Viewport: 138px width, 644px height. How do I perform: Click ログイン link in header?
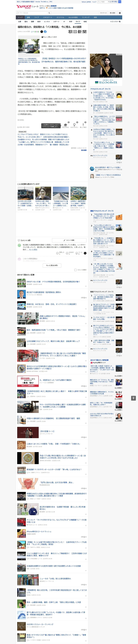point(42,8)
